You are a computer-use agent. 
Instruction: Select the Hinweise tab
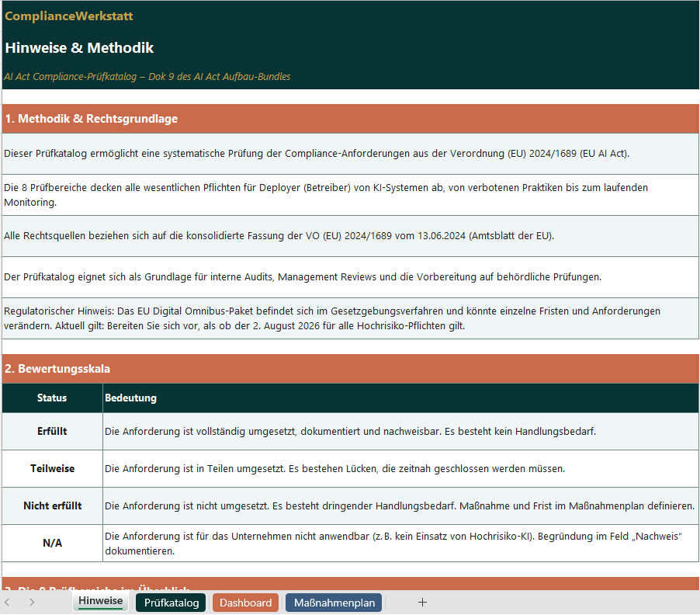click(x=99, y=600)
